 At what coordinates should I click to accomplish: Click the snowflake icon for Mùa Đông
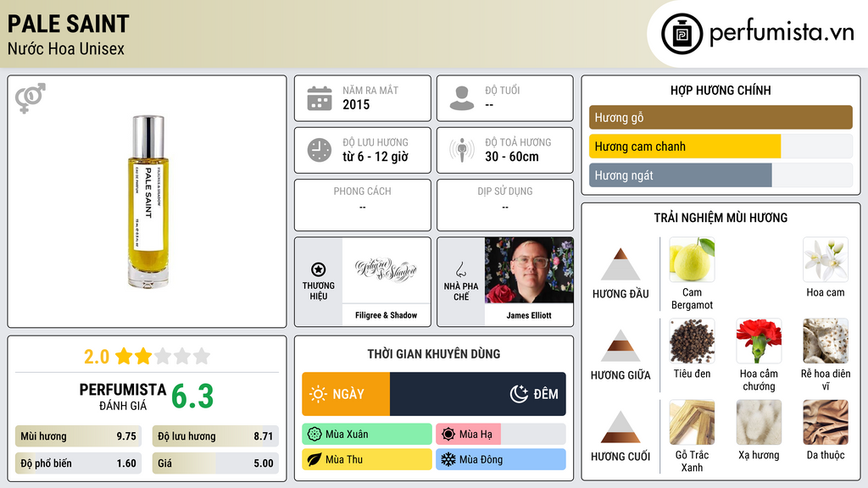click(448, 459)
